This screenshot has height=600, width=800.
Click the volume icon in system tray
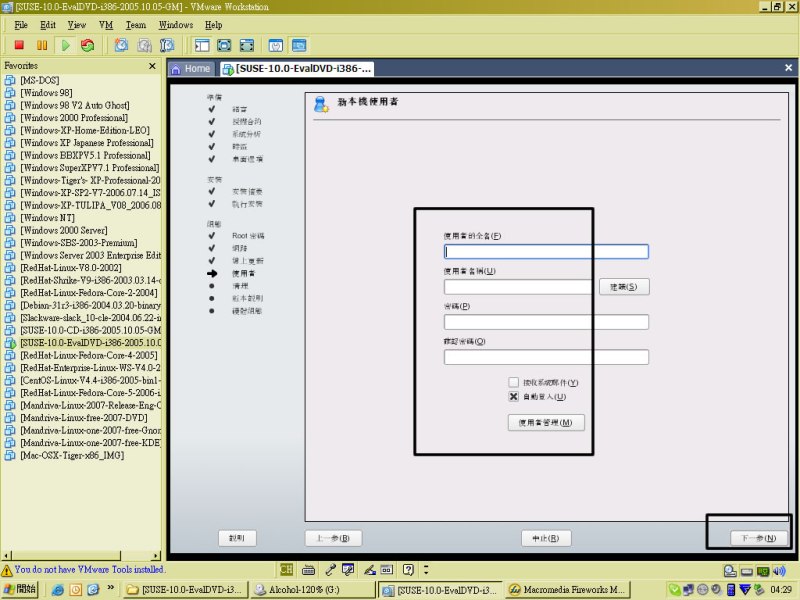pos(717,590)
